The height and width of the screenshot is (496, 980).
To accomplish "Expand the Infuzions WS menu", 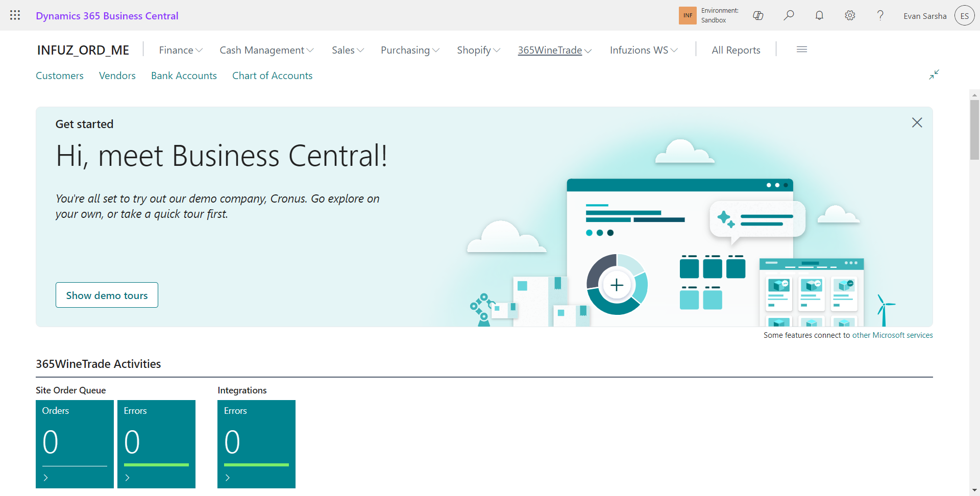I will (x=644, y=50).
